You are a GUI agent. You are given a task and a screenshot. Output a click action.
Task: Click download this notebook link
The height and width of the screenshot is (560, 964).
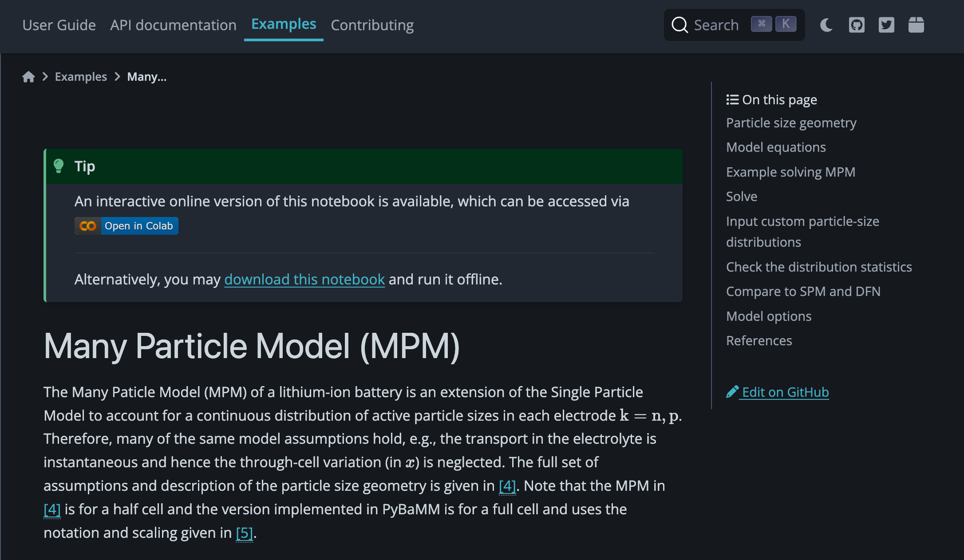tap(304, 279)
